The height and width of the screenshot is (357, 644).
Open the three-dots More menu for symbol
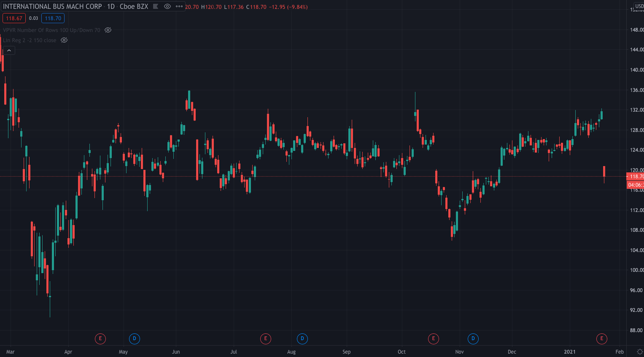[x=179, y=7]
